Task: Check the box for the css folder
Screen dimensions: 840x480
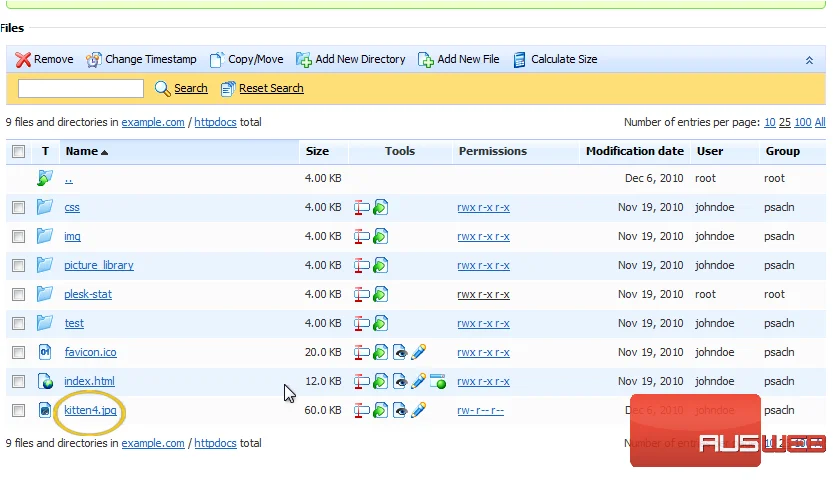Action: [18, 207]
